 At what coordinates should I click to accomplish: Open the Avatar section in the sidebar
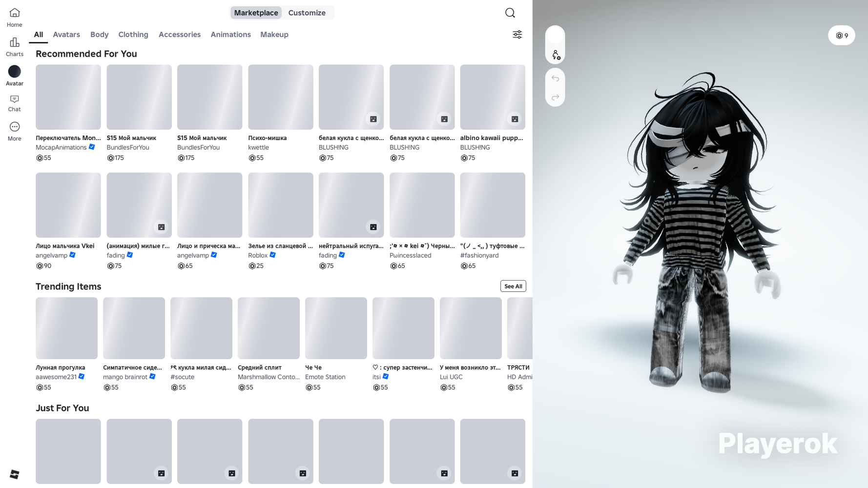click(15, 76)
